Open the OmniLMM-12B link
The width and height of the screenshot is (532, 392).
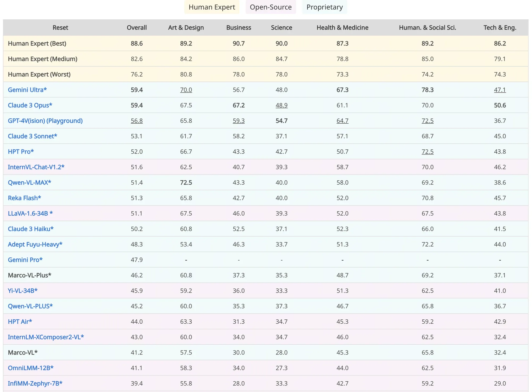click(31, 368)
